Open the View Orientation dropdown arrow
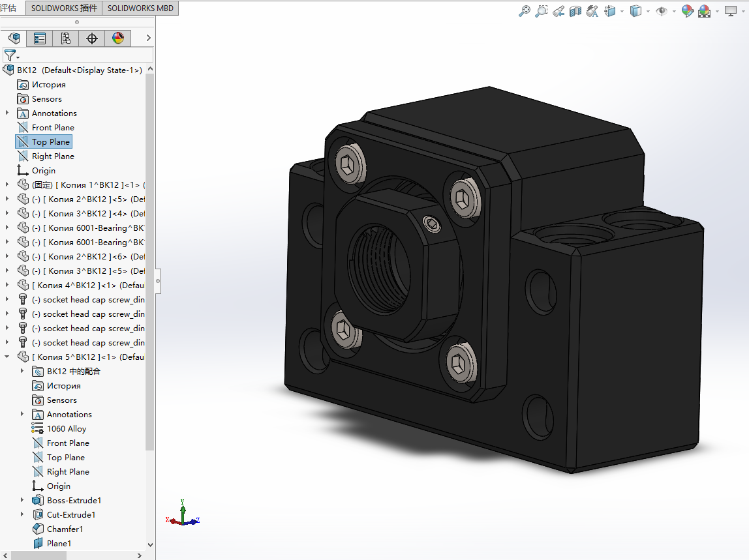This screenshot has height=560, width=749. pos(622,12)
